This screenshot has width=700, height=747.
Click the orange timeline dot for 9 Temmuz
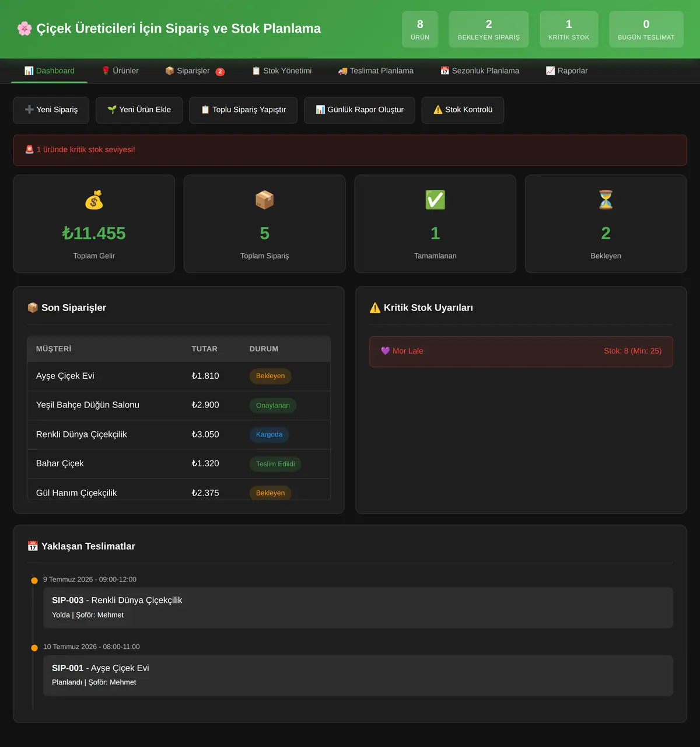[34, 581]
